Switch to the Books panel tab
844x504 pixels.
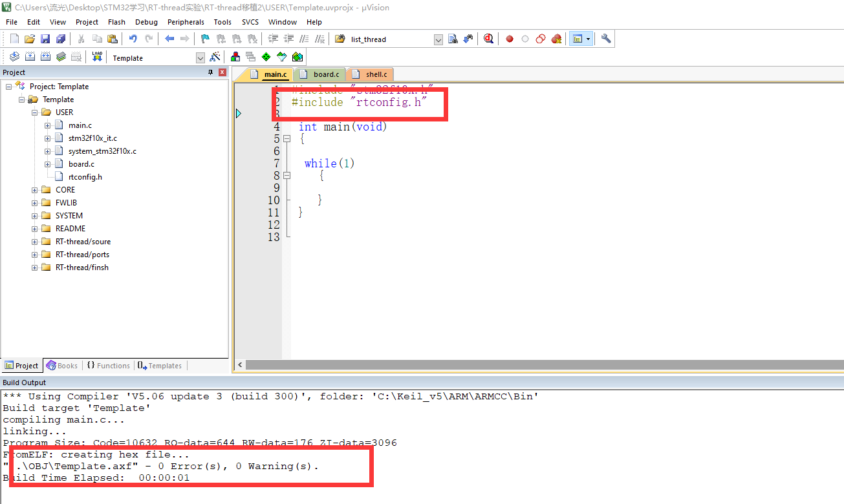click(62, 366)
